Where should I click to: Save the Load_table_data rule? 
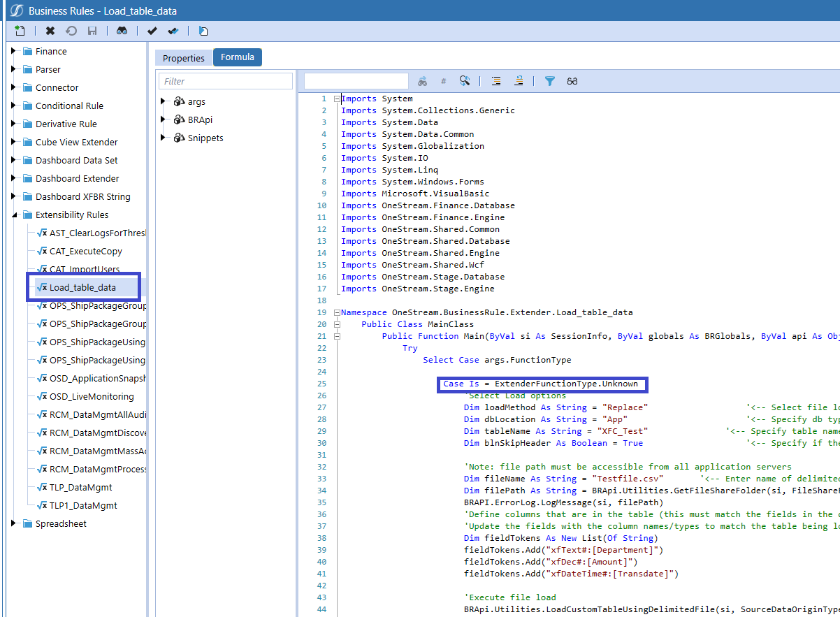(92, 31)
